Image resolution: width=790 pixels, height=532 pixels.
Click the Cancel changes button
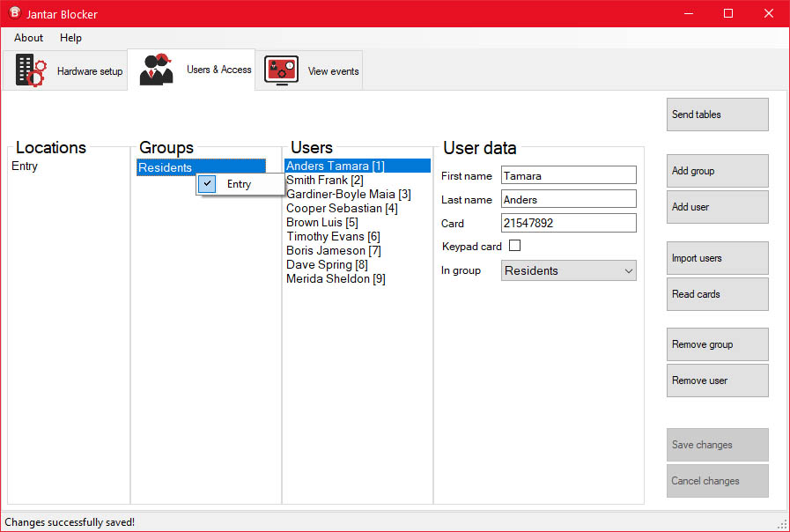(x=718, y=481)
